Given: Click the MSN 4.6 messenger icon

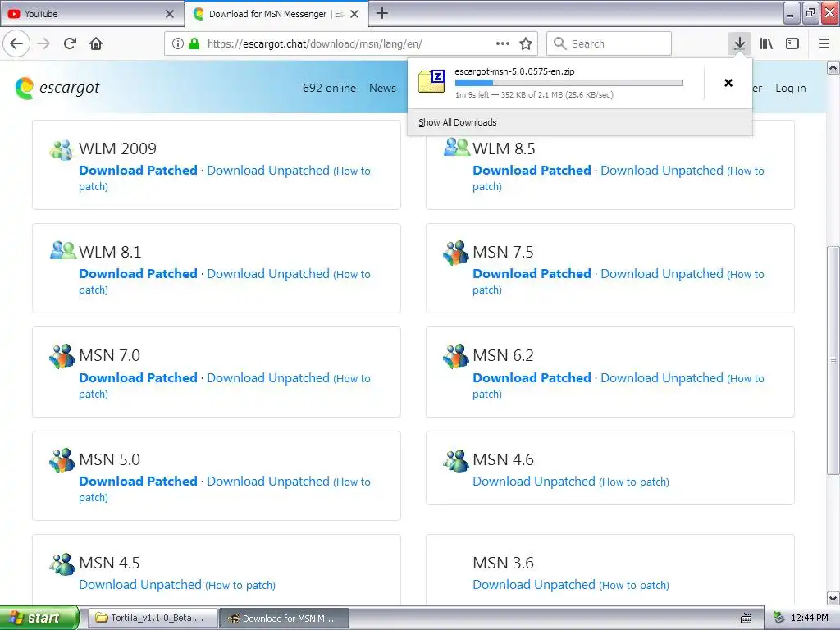Looking at the screenshot, I should pos(456,461).
